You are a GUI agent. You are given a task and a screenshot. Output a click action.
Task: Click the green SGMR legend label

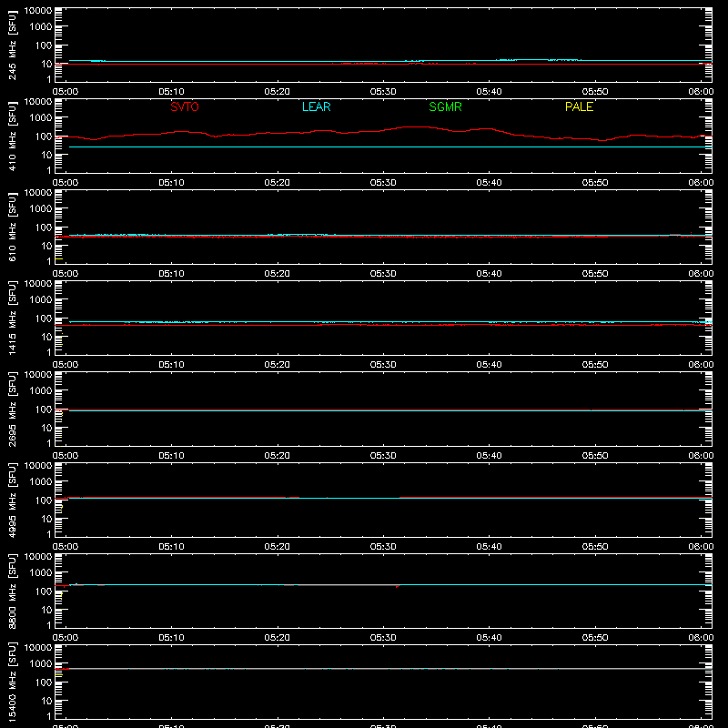(445, 106)
